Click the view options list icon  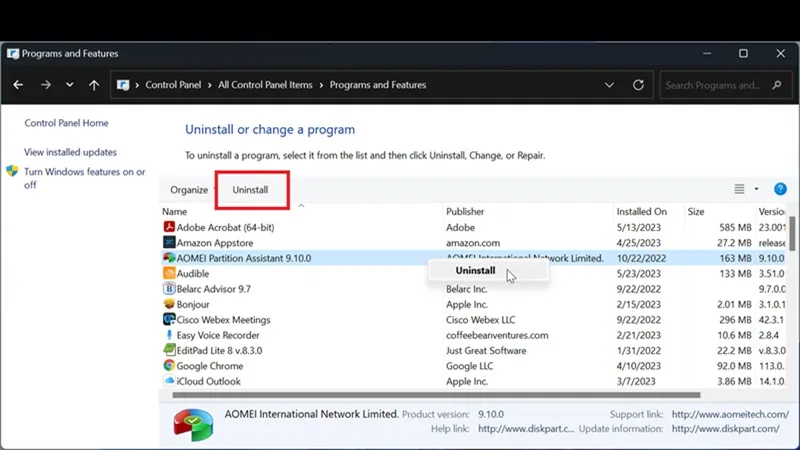point(739,189)
